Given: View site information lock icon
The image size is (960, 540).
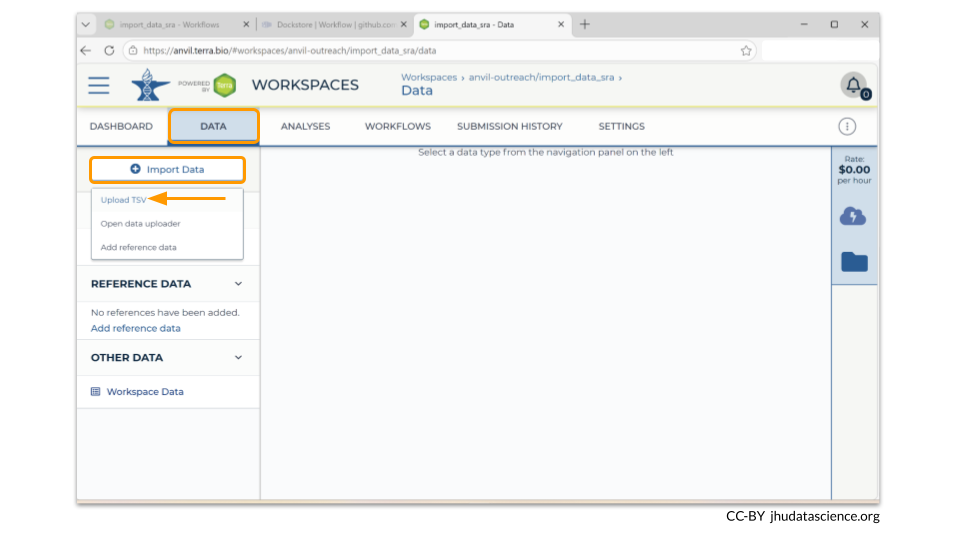Looking at the screenshot, I should 133,51.
